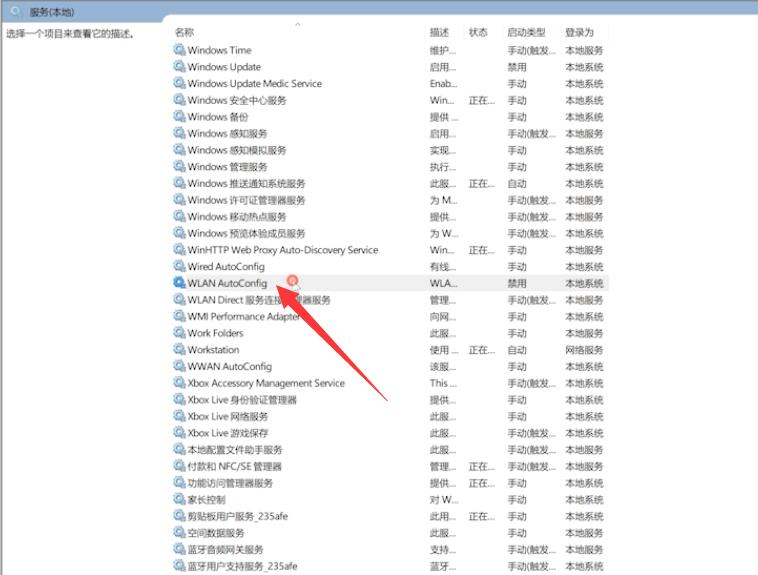758x575 pixels.
Task: Click 自动 startup type in Workstation row
Action: pyautogui.click(x=517, y=350)
